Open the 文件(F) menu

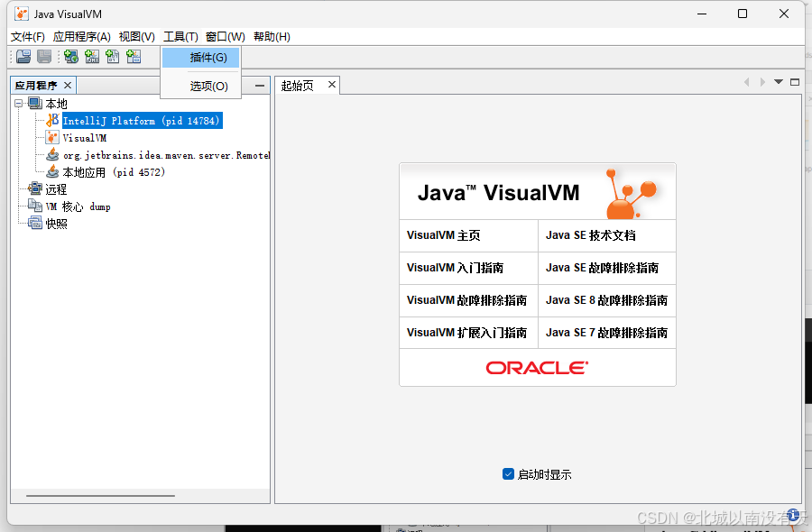tap(28, 37)
